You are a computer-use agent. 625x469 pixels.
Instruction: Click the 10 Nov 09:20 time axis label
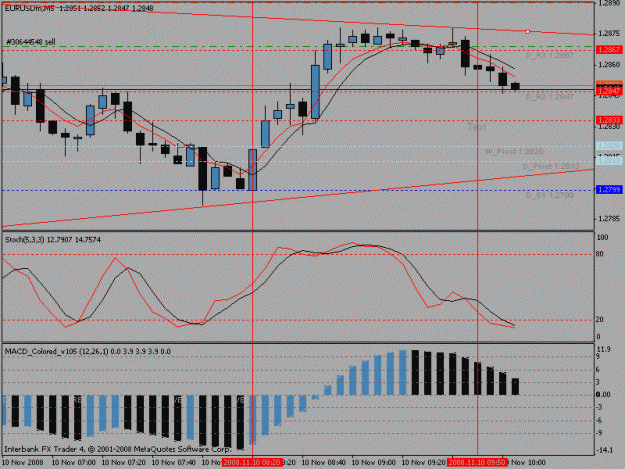coord(424,463)
